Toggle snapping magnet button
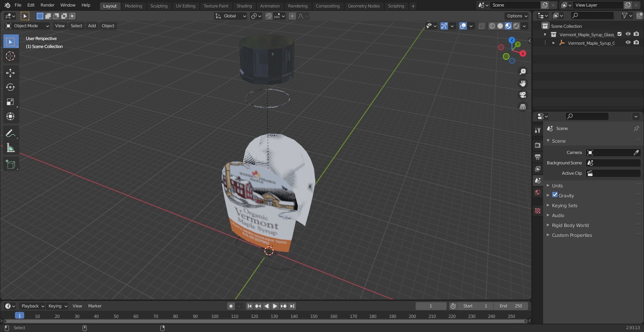The width and height of the screenshot is (644, 332). pyautogui.click(x=269, y=16)
